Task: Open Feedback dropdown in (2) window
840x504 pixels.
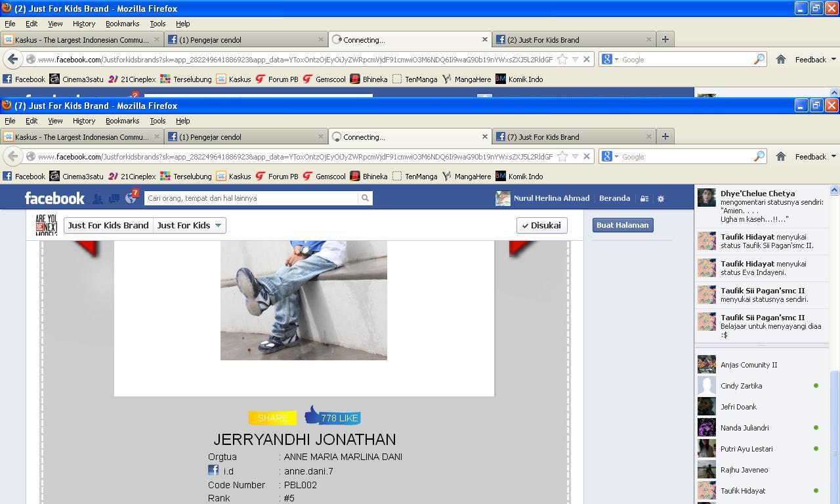Action: coord(816,59)
